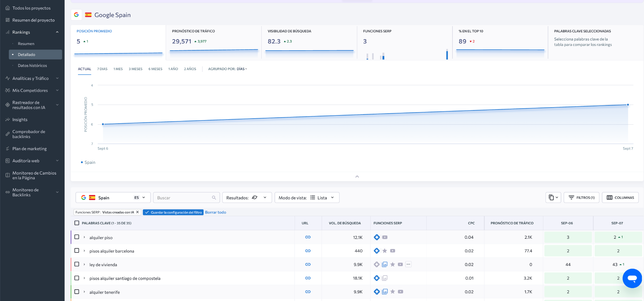Expand Auditoría web section
The width and height of the screenshot is (644, 301).
pyautogui.click(x=57, y=161)
